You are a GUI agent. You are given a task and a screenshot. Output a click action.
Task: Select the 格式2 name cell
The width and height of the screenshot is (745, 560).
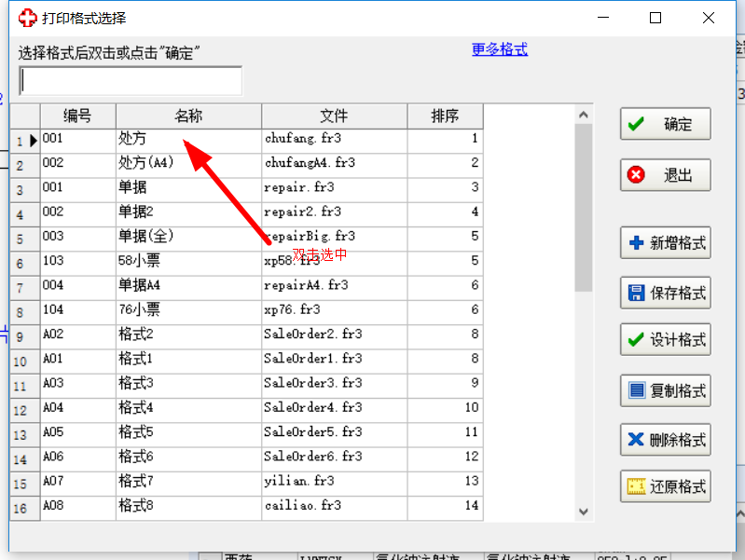188,336
